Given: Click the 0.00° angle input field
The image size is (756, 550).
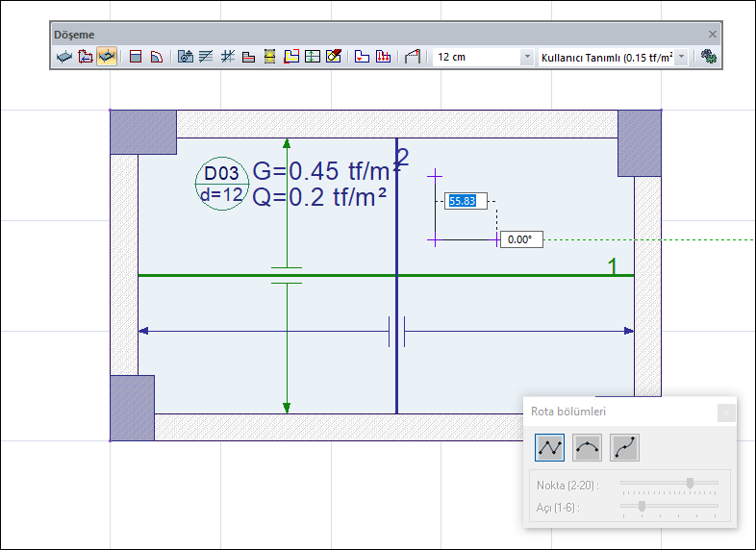Looking at the screenshot, I should point(520,239).
